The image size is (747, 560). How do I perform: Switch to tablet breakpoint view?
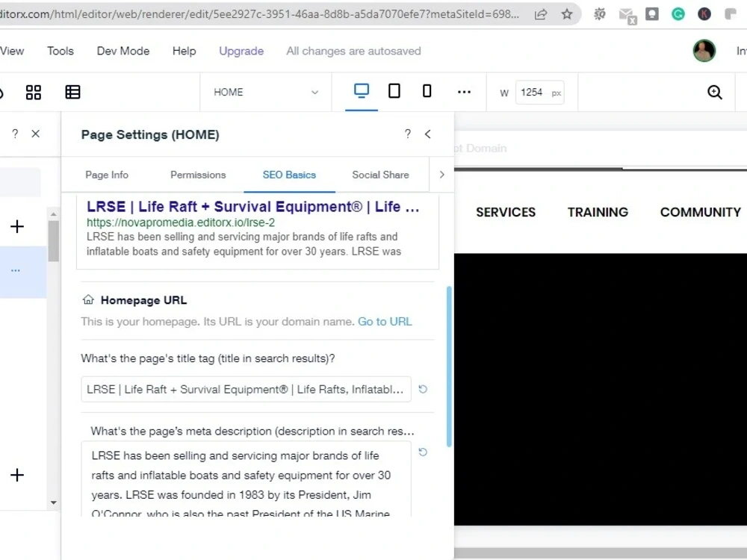point(394,90)
